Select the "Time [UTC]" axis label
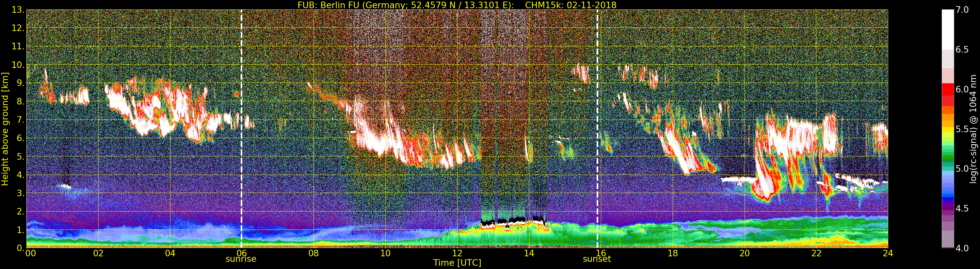The height and width of the screenshot is (269, 980). click(x=457, y=263)
